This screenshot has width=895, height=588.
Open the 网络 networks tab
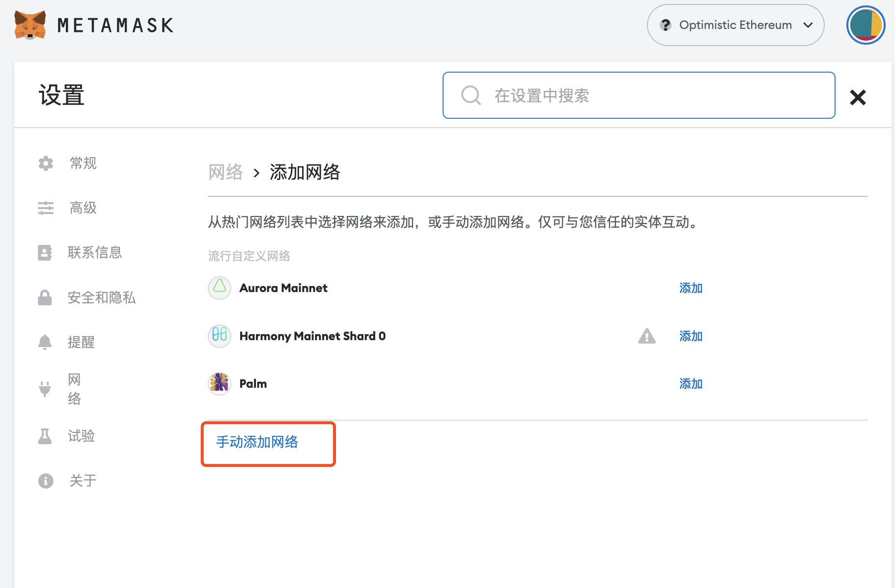74,389
